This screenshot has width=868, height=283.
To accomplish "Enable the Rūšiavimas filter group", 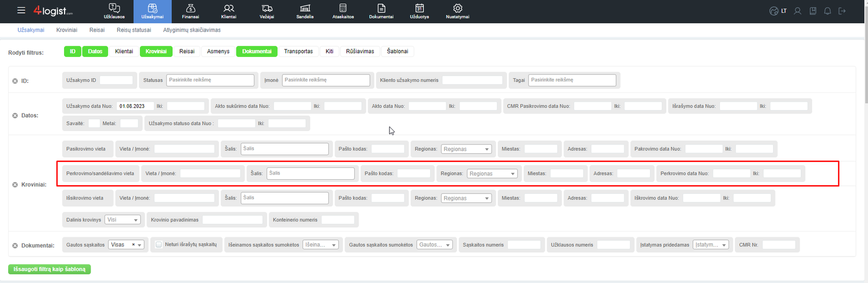I will pos(360,51).
